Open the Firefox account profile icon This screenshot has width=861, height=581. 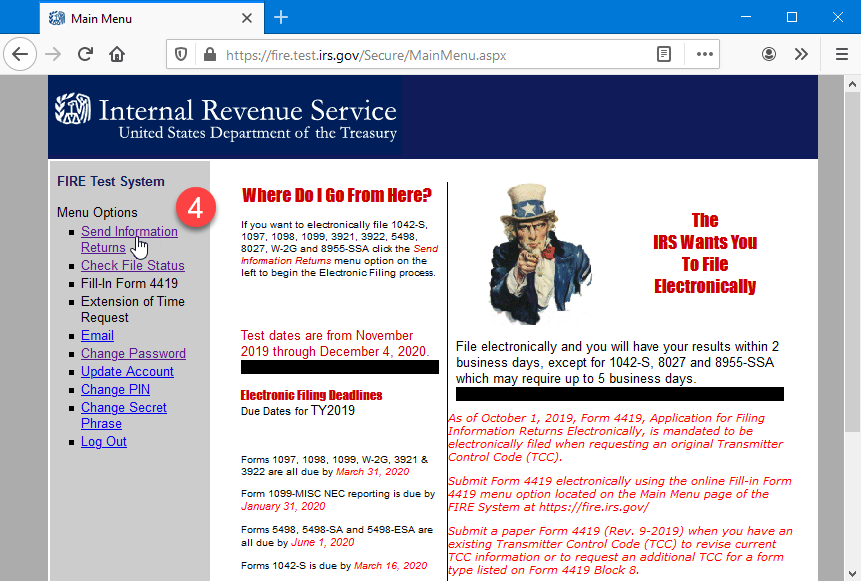769,54
